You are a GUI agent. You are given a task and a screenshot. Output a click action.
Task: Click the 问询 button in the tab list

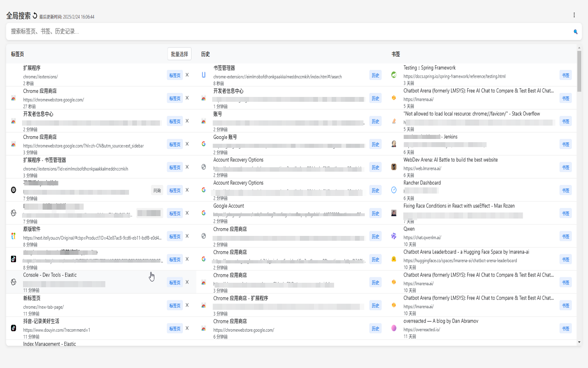pyautogui.click(x=157, y=190)
